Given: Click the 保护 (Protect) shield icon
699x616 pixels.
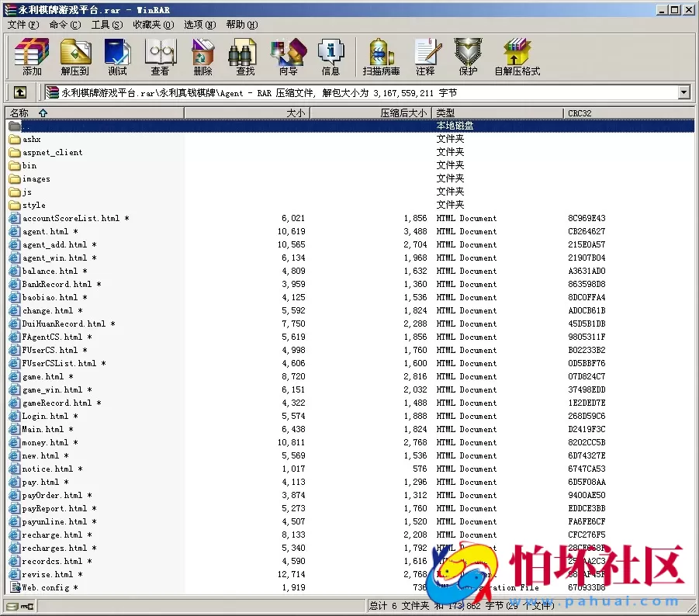Looking at the screenshot, I should point(468,57).
